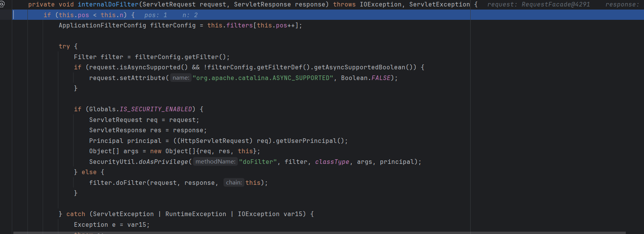Click the ApplicationFilterConfig type name
The height and width of the screenshot is (234, 644).
tap(102, 26)
